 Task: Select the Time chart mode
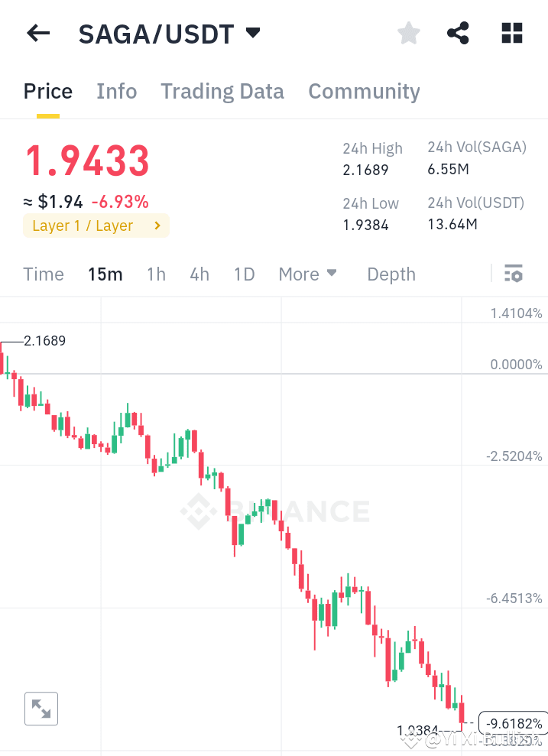click(x=43, y=274)
